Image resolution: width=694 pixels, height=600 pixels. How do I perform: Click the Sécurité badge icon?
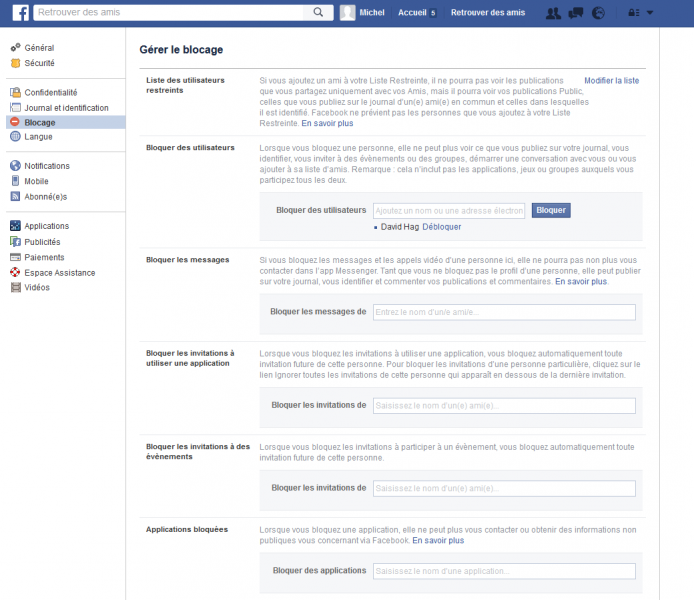[15, 63]
